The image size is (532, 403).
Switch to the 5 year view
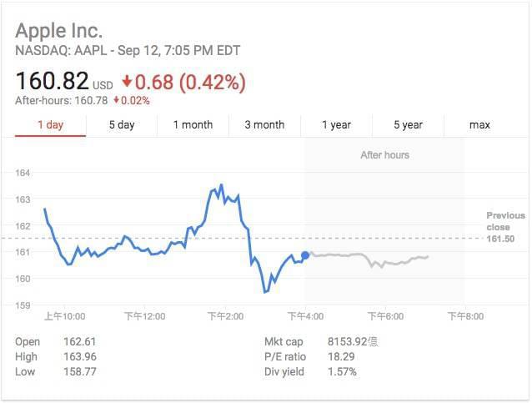coord(408,125)
